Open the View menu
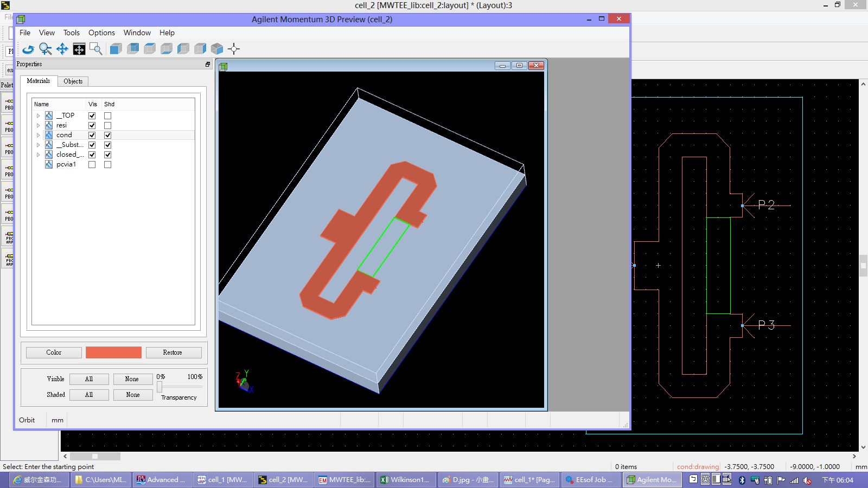This screenshot has height=488, width=868. 47,33
